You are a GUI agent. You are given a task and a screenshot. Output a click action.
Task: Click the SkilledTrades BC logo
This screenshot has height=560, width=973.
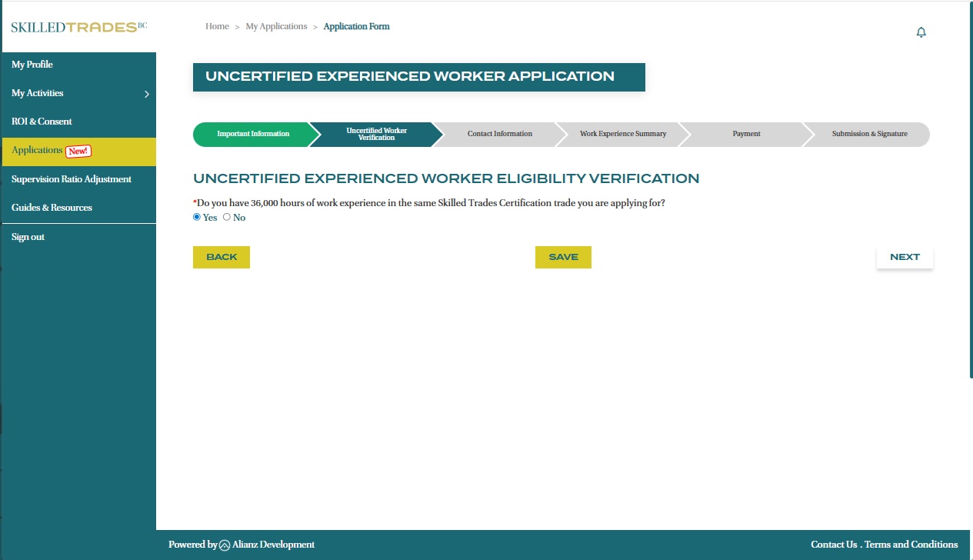pyautogui.click(x=78, y=27)
